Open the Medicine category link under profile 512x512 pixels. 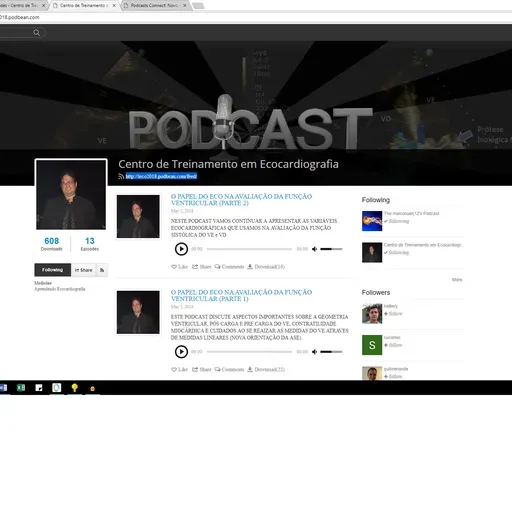tap(43, 283)
